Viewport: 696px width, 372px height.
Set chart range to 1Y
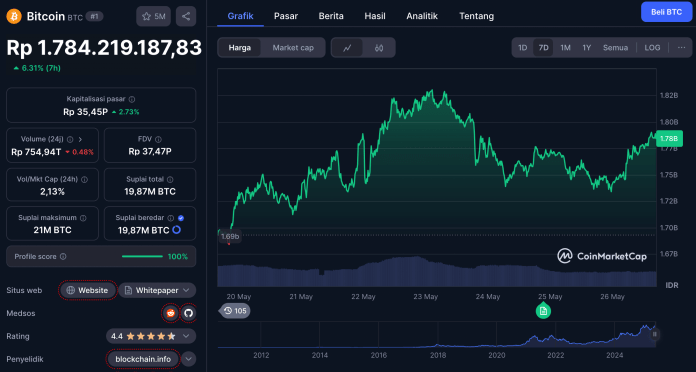586,47
